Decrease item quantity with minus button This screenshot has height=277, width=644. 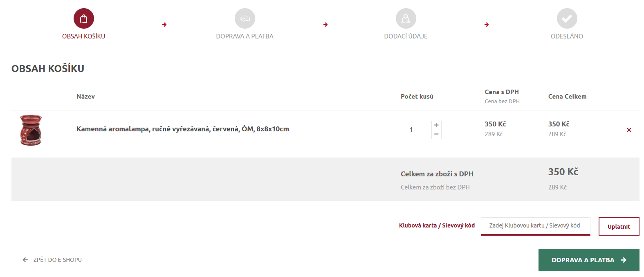coord(436,134)
